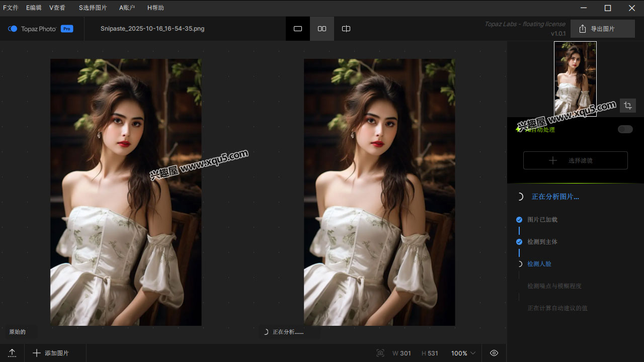Click the 导出图片 export button
This screenshot has height=362, width=644.
597,29
